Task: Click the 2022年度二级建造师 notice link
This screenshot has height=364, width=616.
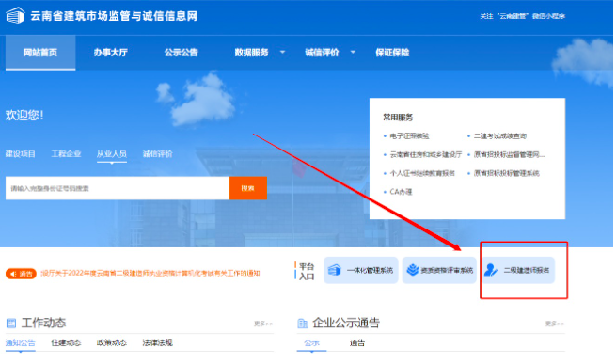Action: pos(150,273)
